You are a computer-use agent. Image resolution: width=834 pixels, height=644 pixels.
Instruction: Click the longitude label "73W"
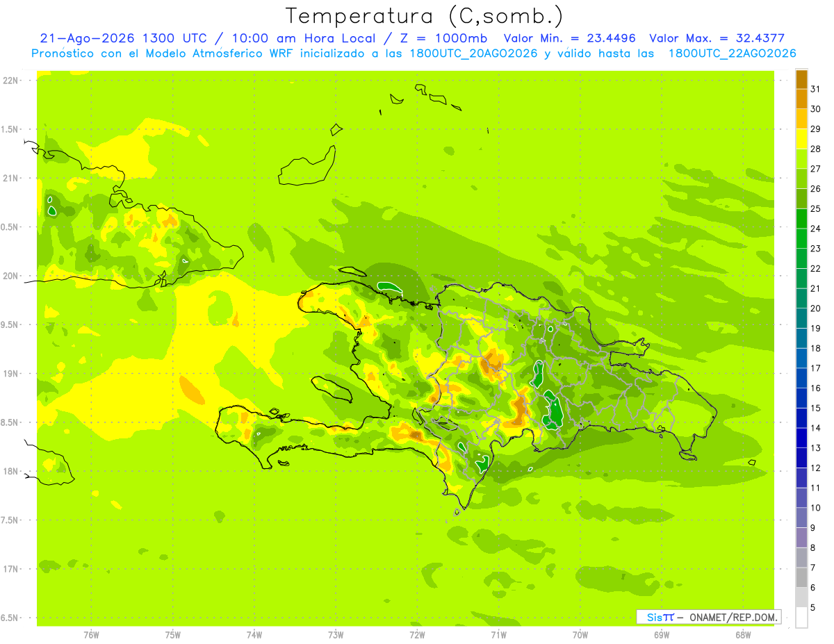[336, 635]
